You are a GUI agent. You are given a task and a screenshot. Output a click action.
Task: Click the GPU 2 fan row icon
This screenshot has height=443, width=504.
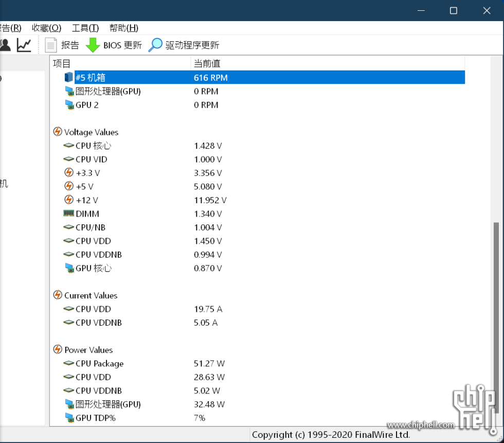coord(69,105)
